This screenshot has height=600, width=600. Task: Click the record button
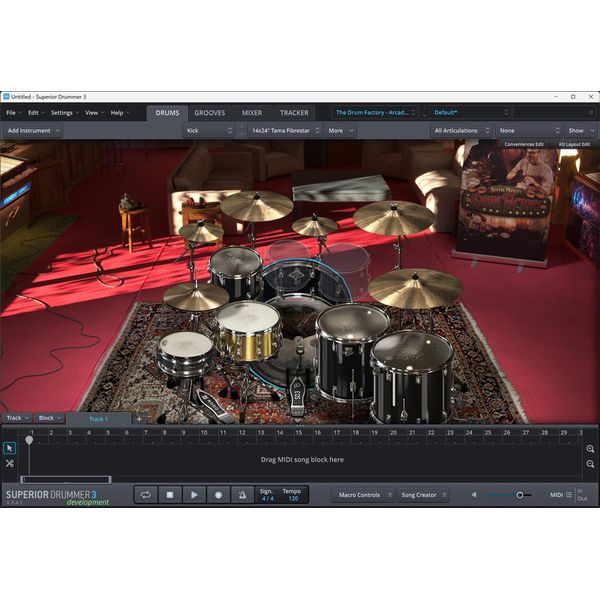click(218, 495)
